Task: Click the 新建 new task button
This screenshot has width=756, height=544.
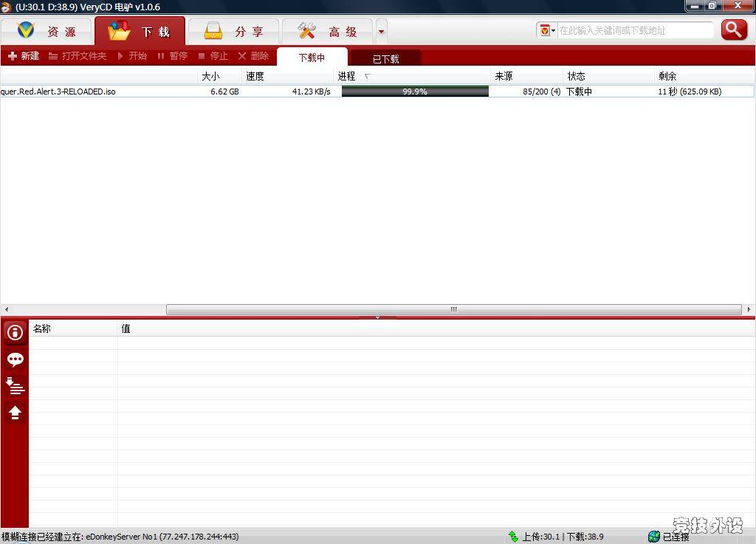Action: tap(24, 56)
